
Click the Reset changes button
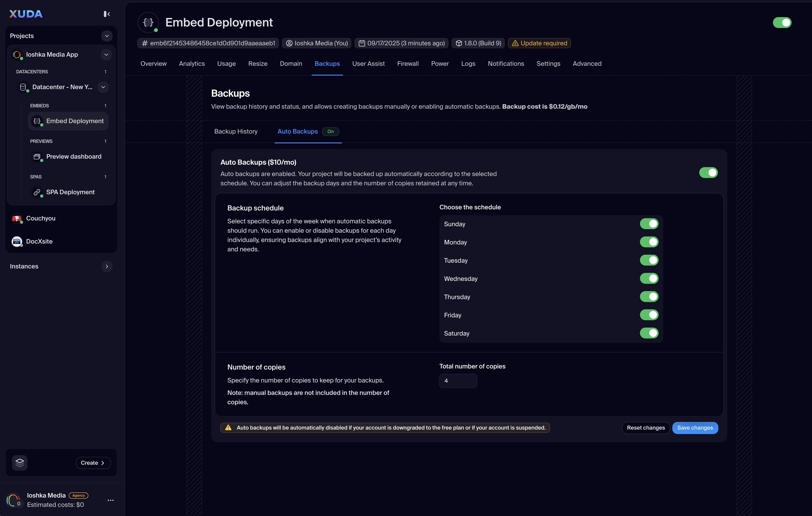click(x=646, y=428)
